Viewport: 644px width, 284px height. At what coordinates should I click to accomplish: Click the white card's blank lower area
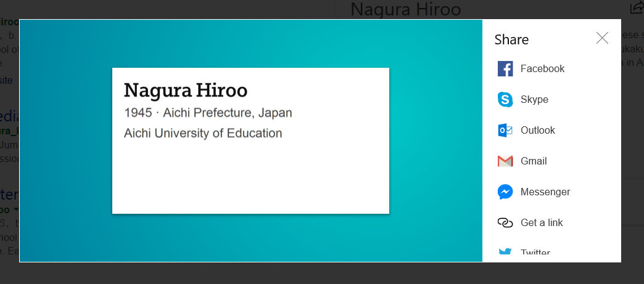[250, 179]
